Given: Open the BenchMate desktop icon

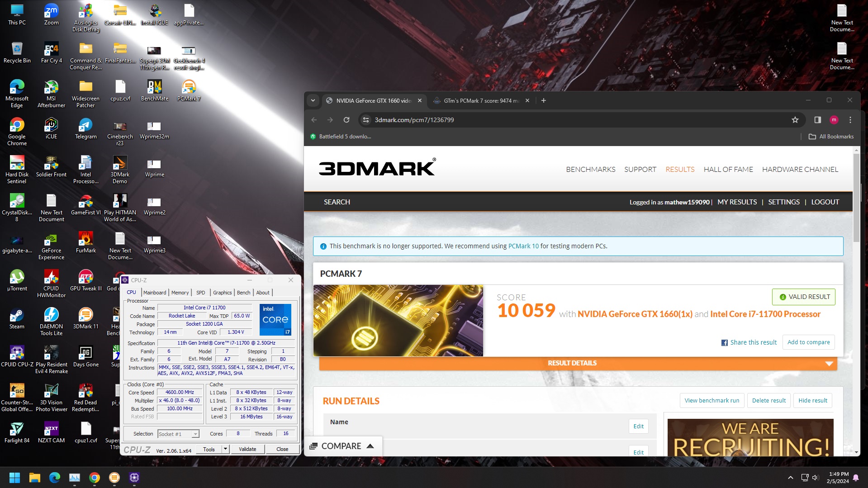Looking at the screenshot, I should coord(155,90).
